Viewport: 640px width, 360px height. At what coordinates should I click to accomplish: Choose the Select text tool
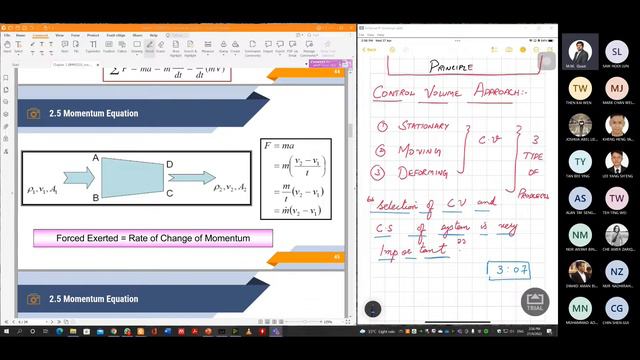19,46
